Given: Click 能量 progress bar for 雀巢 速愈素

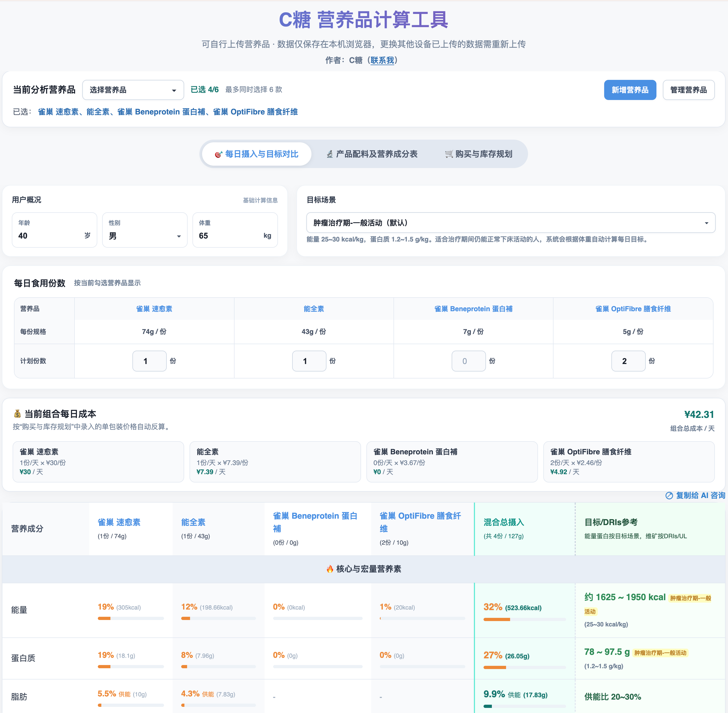Looking at the screenshot, I should (x=131, y=618).
